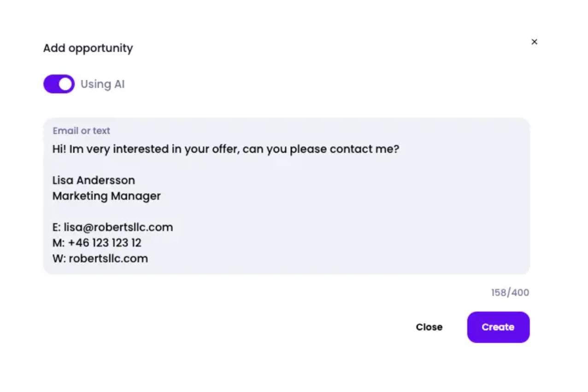Click the Using AI label text
The width and height of the screenshot is (588, 392).
click(x=102, y=84)
